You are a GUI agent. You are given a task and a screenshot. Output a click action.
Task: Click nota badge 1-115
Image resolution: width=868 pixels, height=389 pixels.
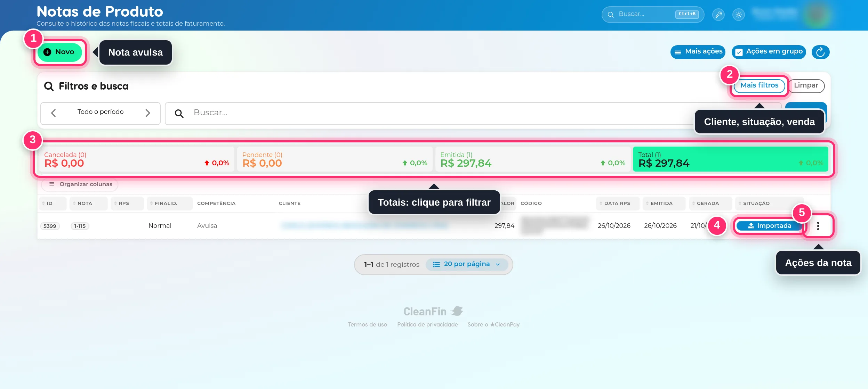pyautogui.click(x=80, y=226)
